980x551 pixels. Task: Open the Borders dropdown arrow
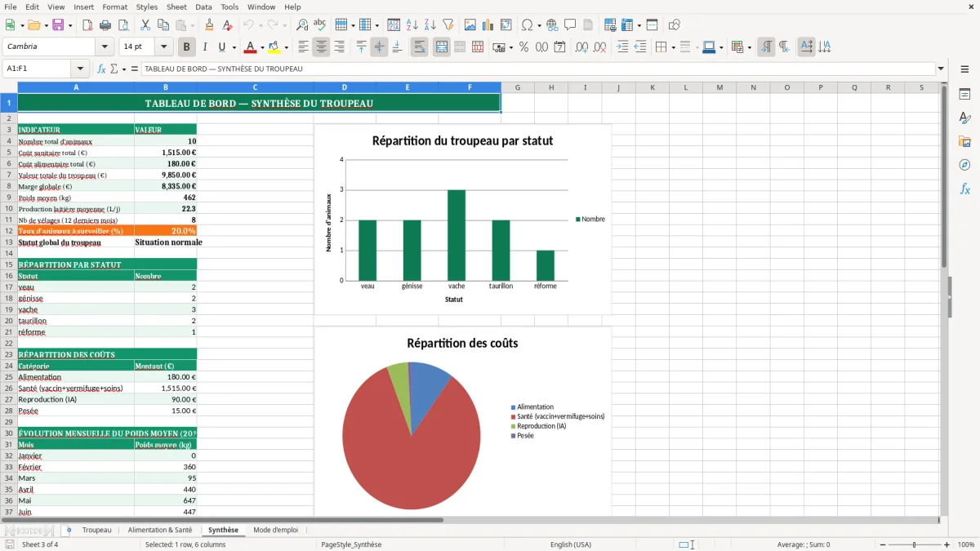(672, 47)
